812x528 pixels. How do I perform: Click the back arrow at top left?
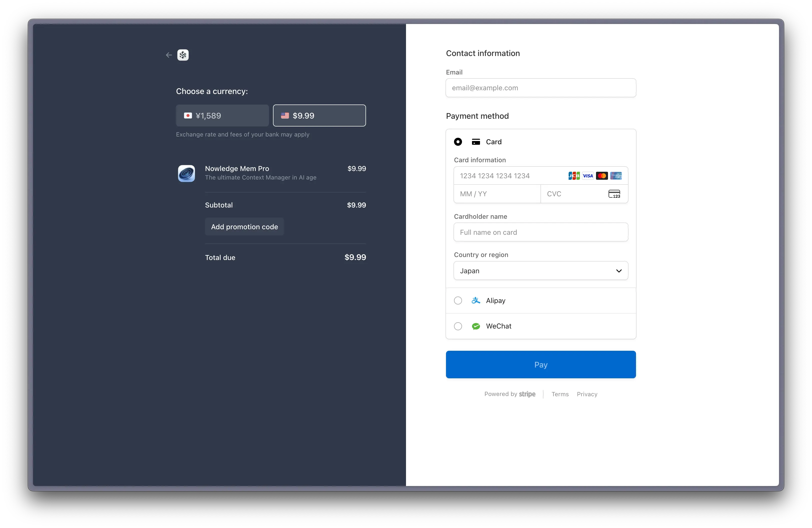click(x=168, y=55)
